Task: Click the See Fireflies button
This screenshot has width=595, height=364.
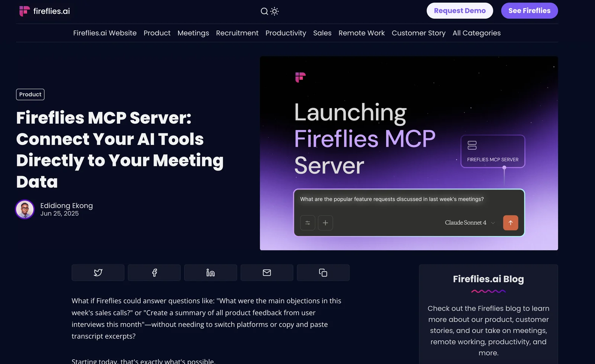Action: (x=529, y=11)
